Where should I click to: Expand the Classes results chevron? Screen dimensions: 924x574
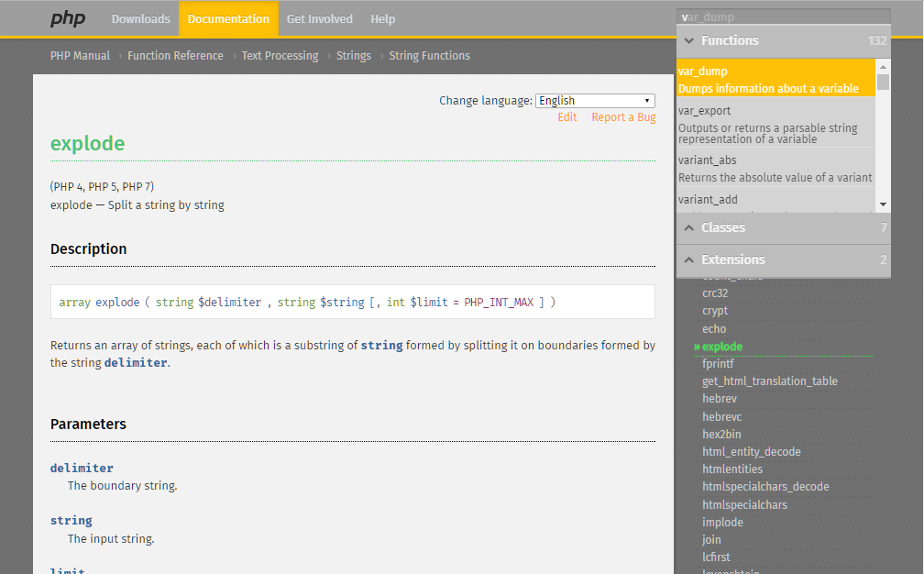point(689,227)
